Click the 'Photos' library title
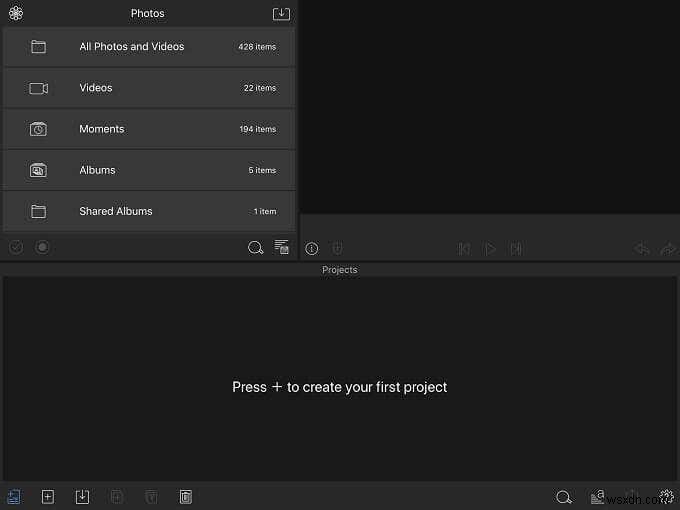 pyautogui.click(x=147, y=13)
